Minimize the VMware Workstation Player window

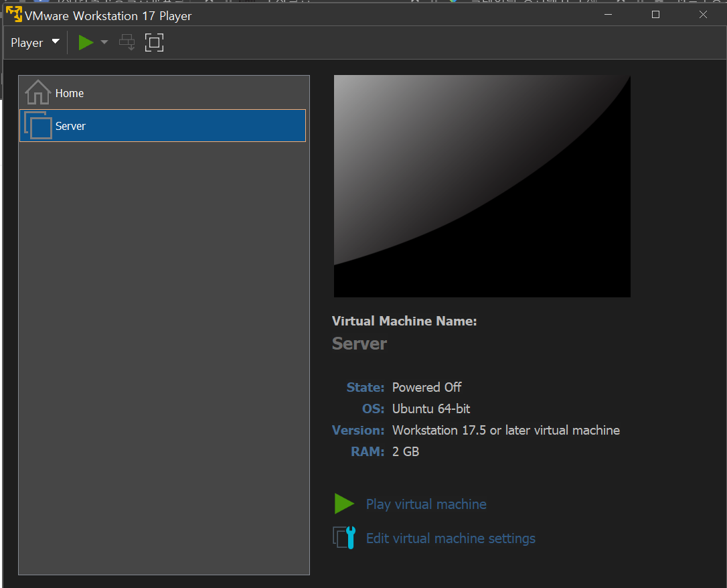[609, 14]
